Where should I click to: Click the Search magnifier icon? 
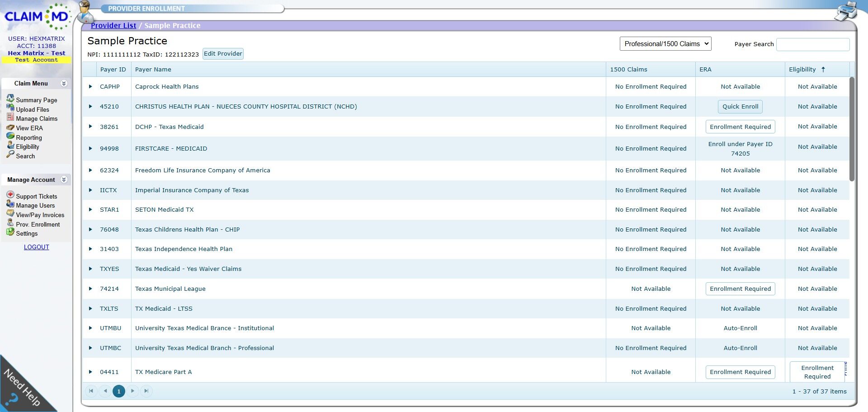point(10,155)
